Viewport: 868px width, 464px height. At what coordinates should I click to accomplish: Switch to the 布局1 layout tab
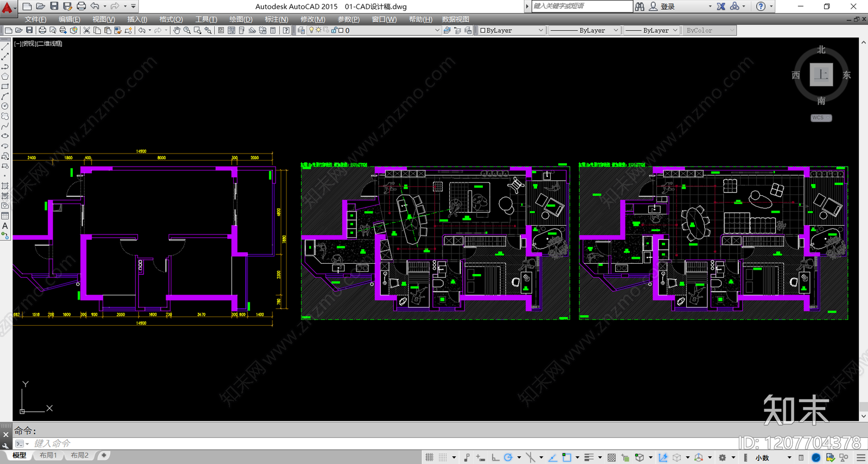pyautogui.click(x=48, y=455)
